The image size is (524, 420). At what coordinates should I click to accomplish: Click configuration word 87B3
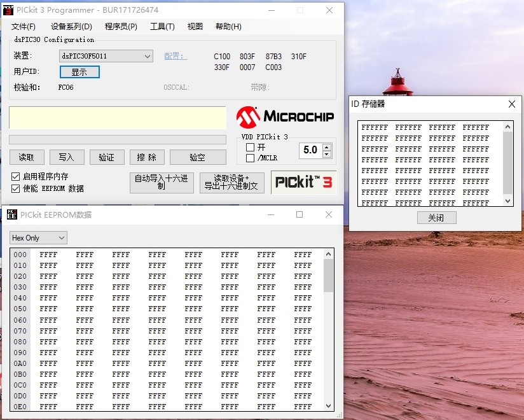click(x=273, y=56)
